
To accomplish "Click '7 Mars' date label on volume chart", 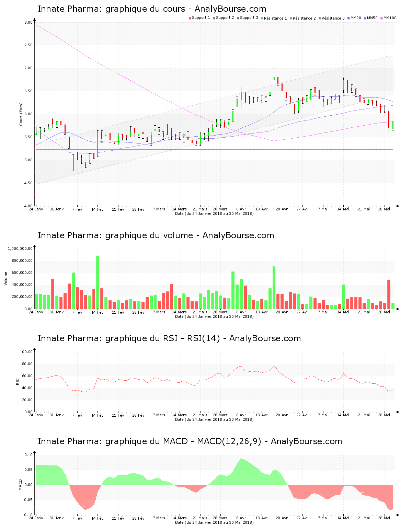I will coord(159,312).
